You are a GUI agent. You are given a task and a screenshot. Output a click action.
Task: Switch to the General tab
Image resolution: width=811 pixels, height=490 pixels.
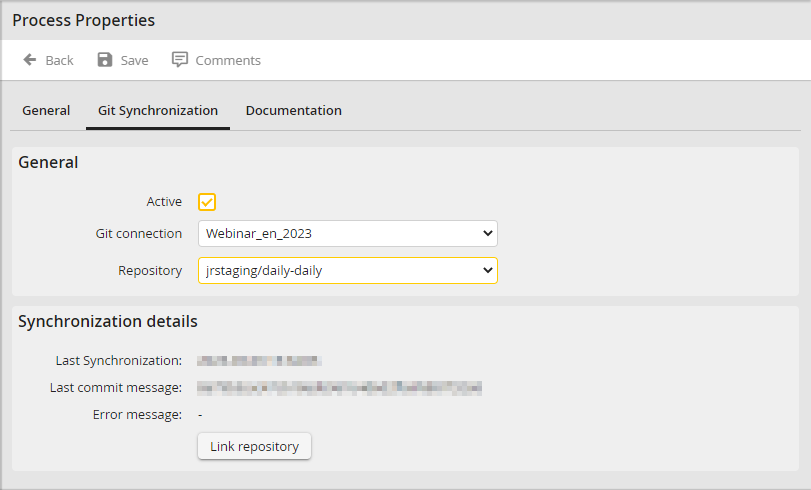coord(46,111)
